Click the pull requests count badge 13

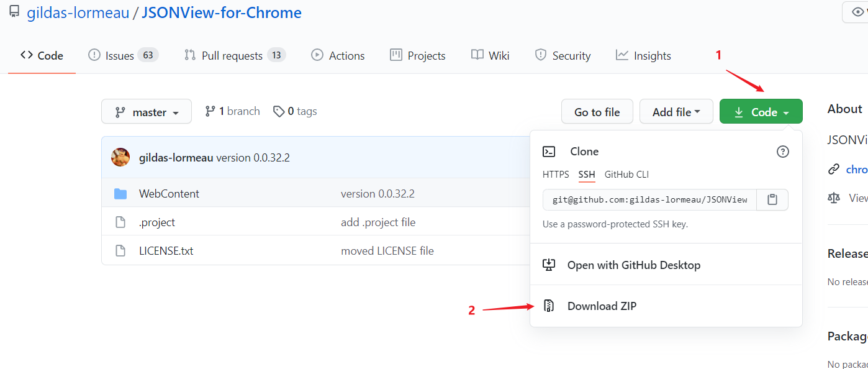click(x=276, y=55)
